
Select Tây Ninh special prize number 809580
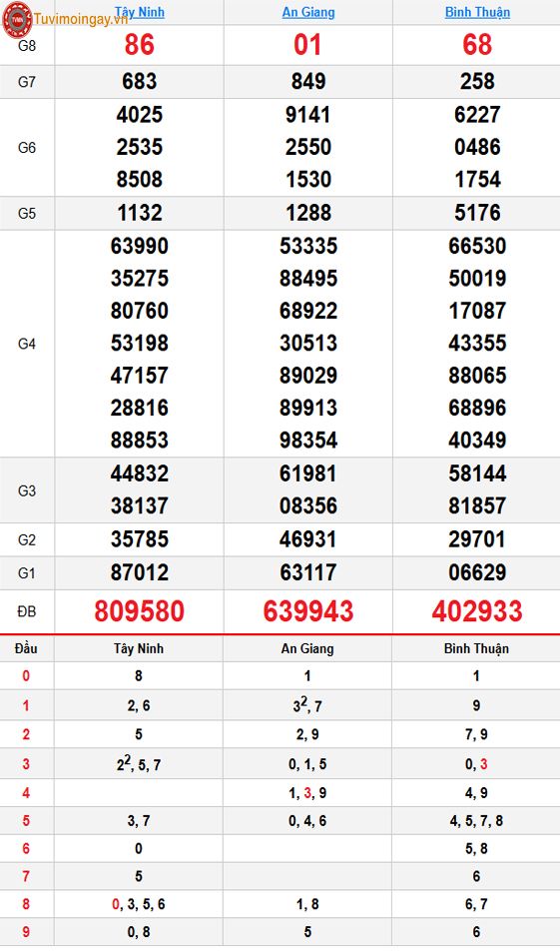pos(140,611)
